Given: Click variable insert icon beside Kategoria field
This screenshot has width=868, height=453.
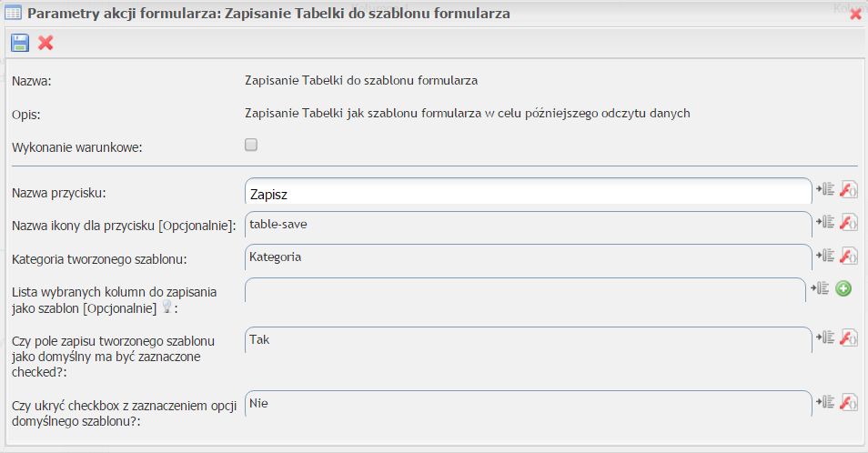Looking at the screenshot, I should (825, 255).
